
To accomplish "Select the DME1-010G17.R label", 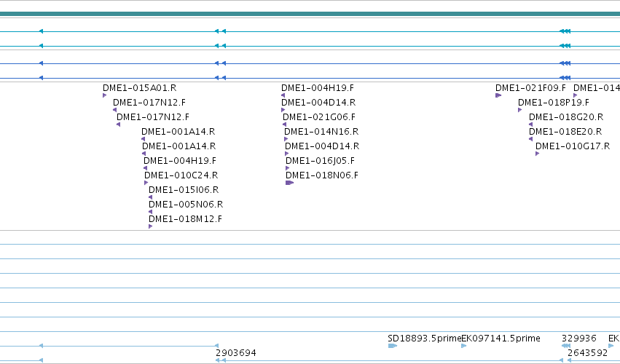I will pos(573,146).
